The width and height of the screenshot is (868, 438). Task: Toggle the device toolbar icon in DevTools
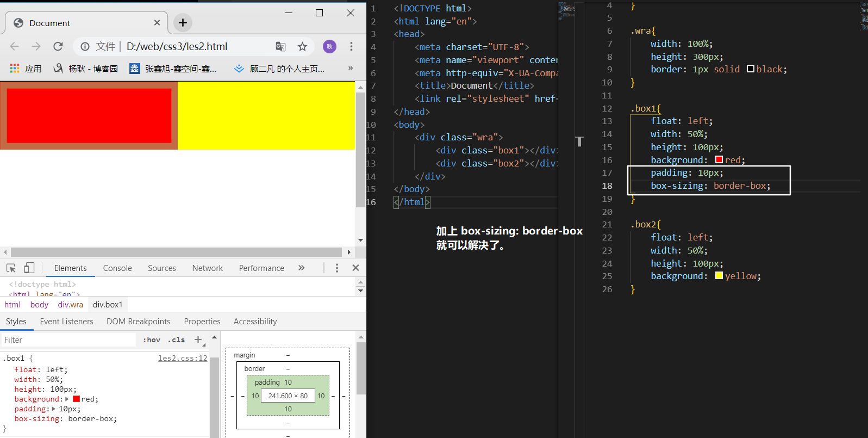click(x=29, y=268)
